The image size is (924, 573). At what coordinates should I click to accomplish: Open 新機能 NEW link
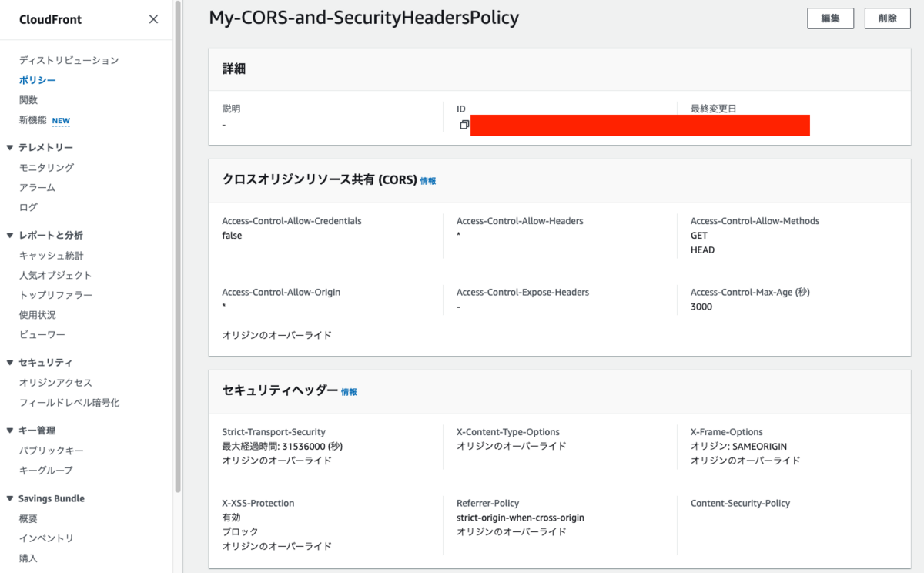[45, 120]
